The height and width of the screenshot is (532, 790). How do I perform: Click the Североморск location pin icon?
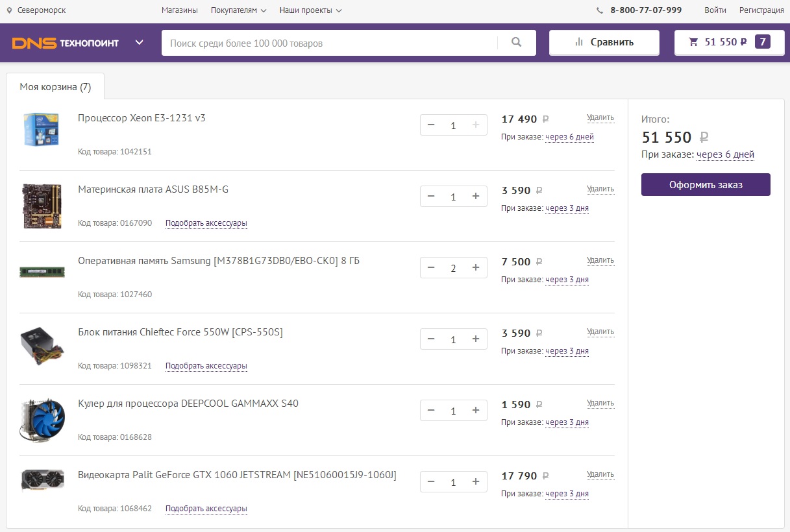(x=9, y=10)
